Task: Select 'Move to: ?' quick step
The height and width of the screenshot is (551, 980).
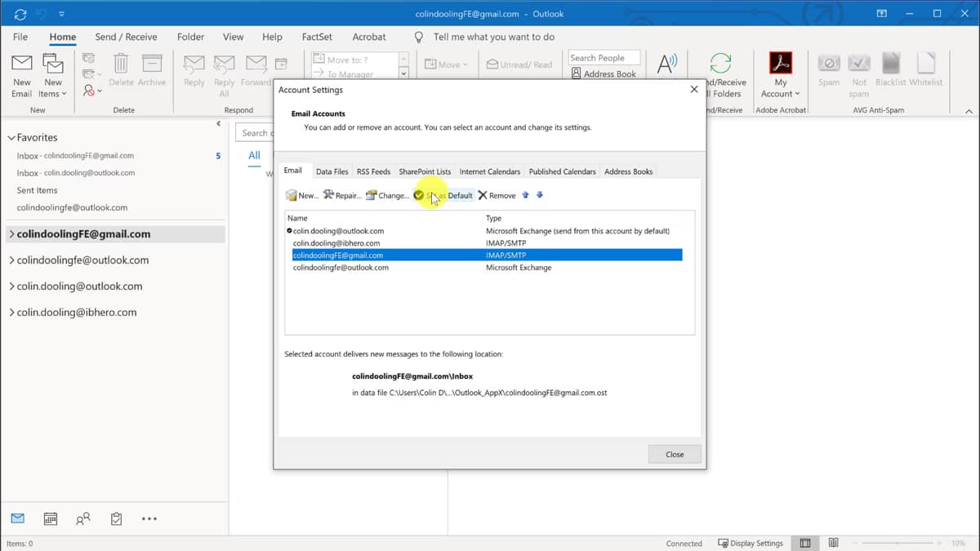Action: click(x=354, y=60)
